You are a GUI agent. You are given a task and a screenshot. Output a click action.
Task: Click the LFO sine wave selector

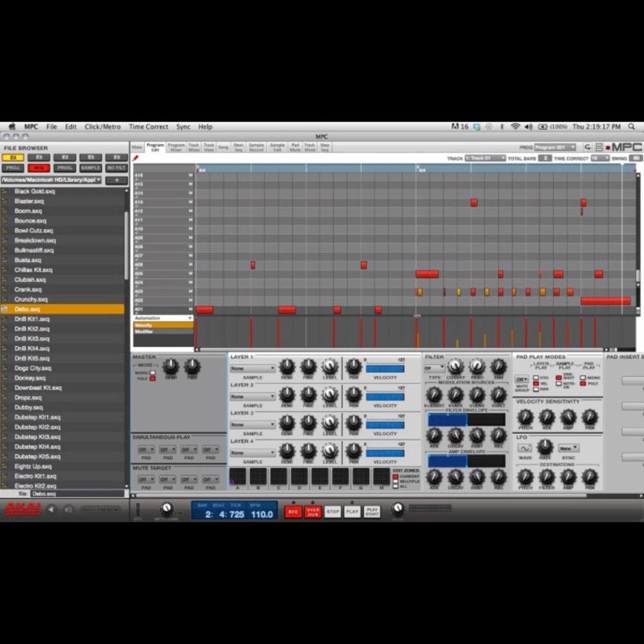(x=524, y=448)
